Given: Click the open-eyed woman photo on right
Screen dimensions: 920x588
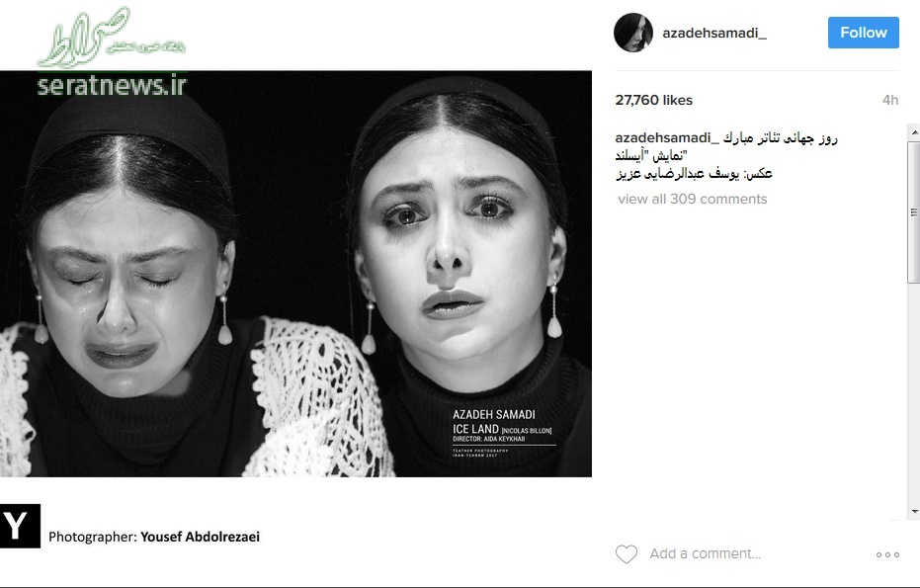Looking at the screenshot, I should [x=458, y=276].
